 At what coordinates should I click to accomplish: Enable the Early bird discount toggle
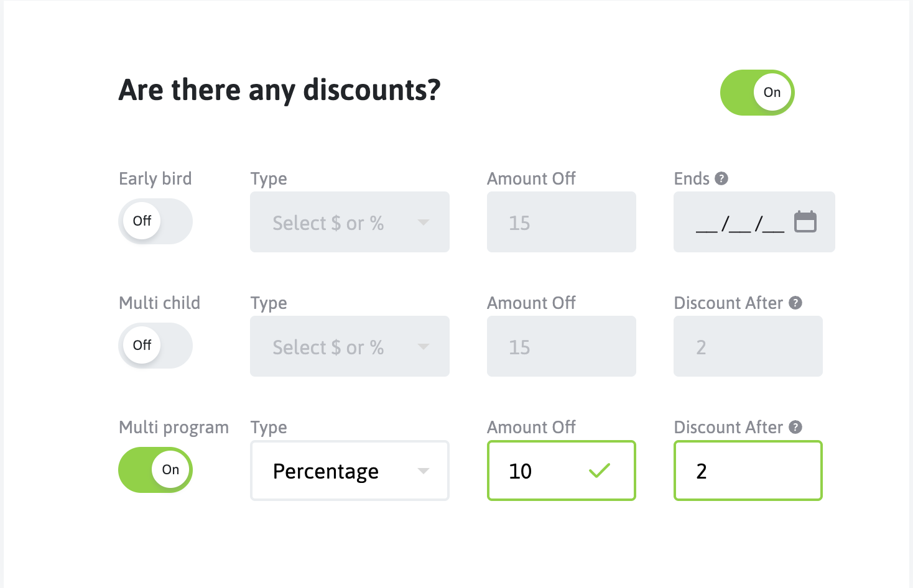(x=155, y=221)
